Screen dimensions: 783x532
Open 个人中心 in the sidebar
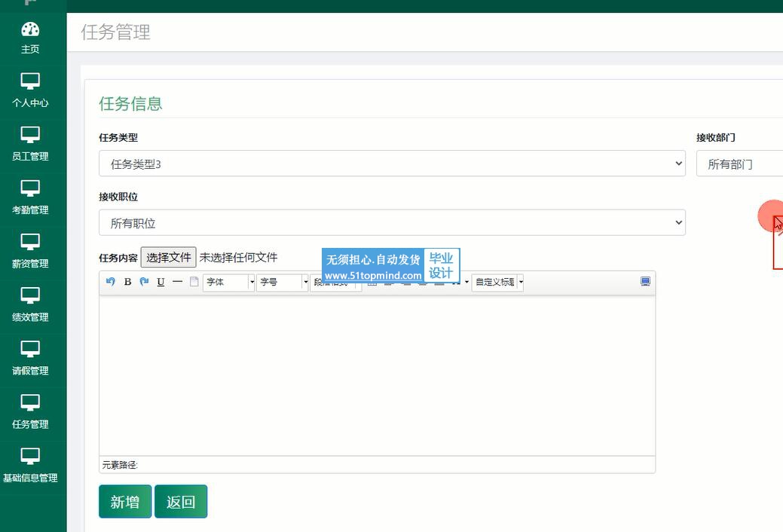30,91
